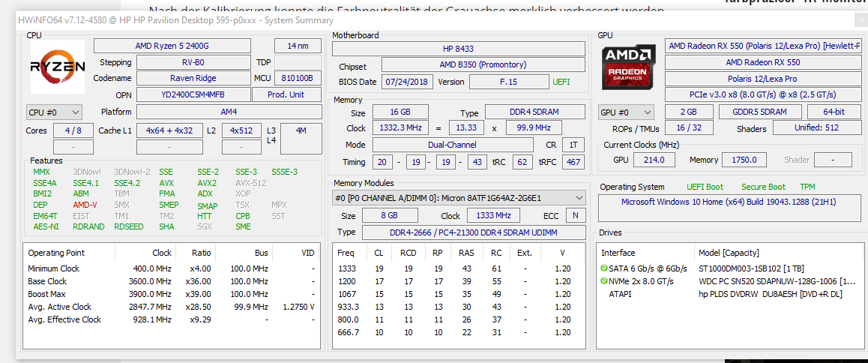Click the Operating Point column header
The width and height of the screenshot is (868, 363).
[69, 253]
